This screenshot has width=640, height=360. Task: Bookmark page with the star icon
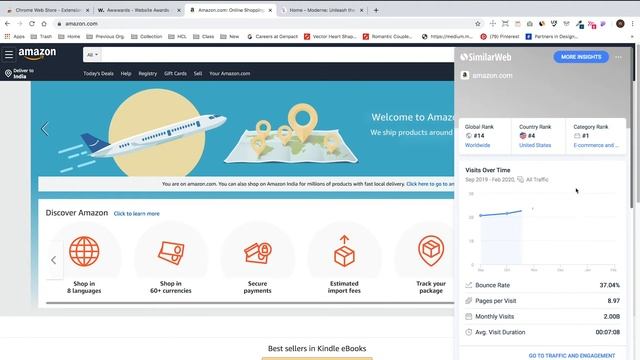click(478, 24)
